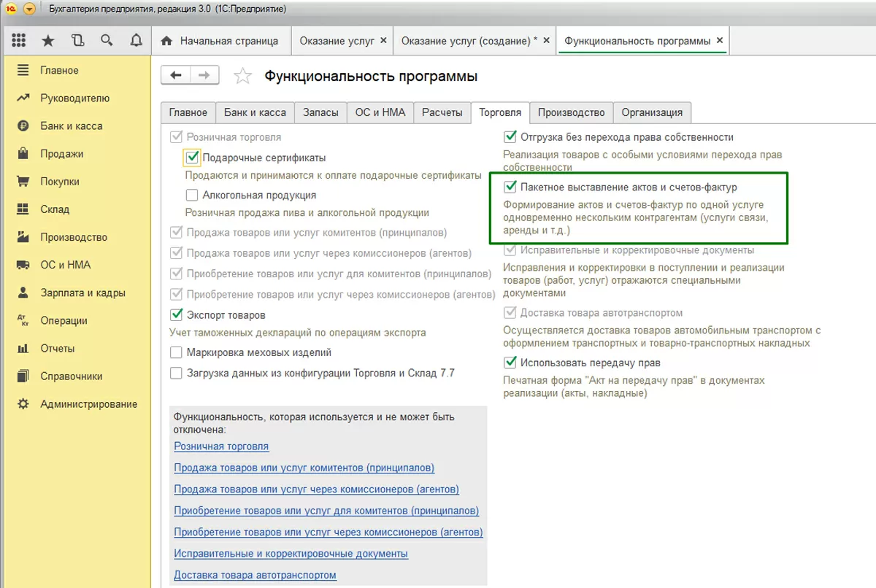
Task: Close the Функциональность программы tab
Action: click(721, 41)
